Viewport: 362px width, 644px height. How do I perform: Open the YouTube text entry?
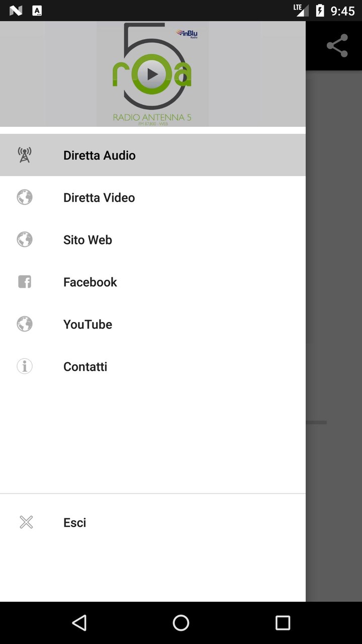(87, 325)
